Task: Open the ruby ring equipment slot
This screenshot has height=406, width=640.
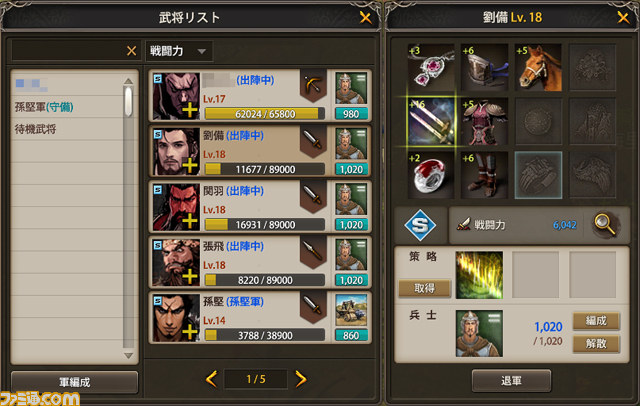Action: 431,175
